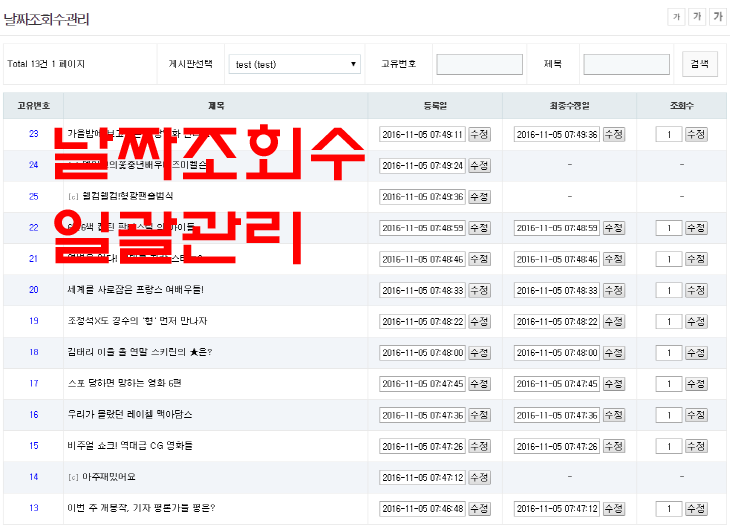Open the post titled '세계를 사로잡은 프랑스 여배우들!'
The image size is (730, 528).
(x=135, y=290)
